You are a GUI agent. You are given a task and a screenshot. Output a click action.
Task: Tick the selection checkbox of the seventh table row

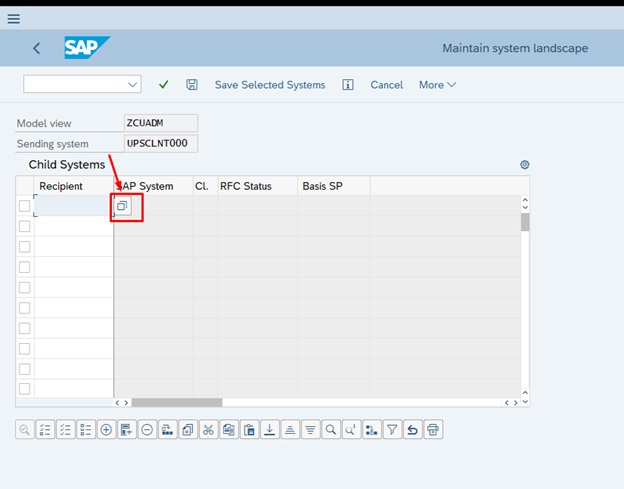coord(25,328)
